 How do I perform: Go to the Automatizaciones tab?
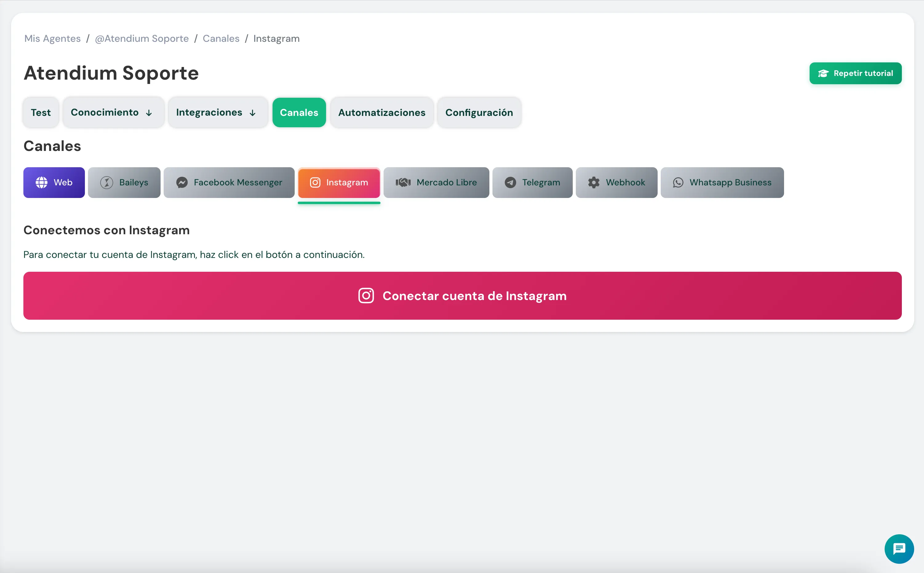[382, 112]
